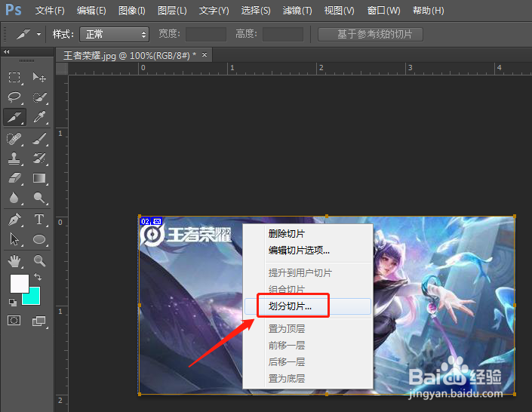Image resolution: width=532 pixels, height=412 pixels.
Task: Open the 选择(S) menu
Action: pos(256,11)
